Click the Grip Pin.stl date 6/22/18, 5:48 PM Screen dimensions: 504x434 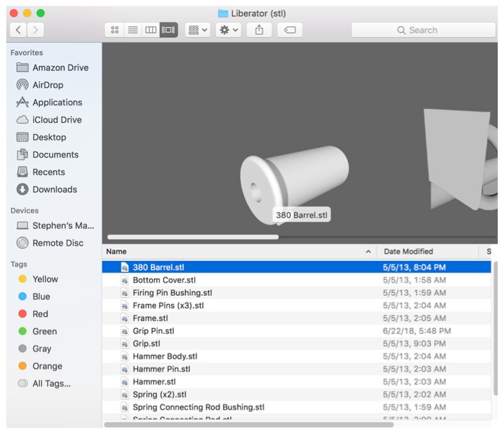pos(417,331)
